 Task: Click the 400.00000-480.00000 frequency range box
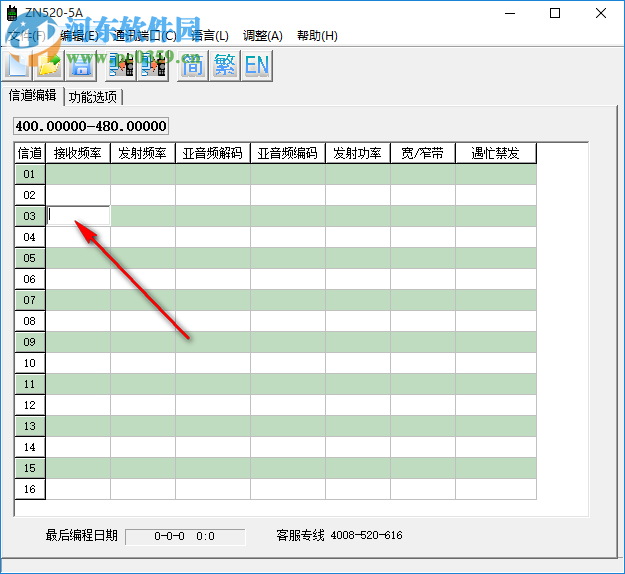[91, 126]
